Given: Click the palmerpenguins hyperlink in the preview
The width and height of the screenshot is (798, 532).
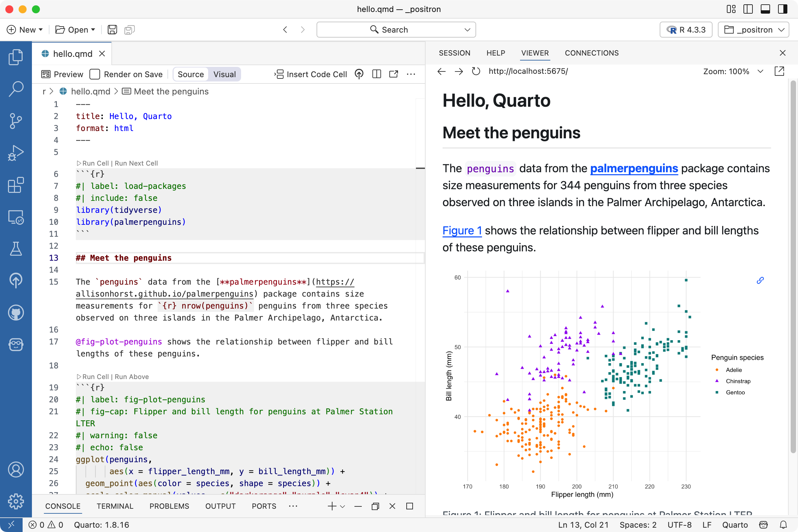Looking at the screenshot, I should [634, 168].
